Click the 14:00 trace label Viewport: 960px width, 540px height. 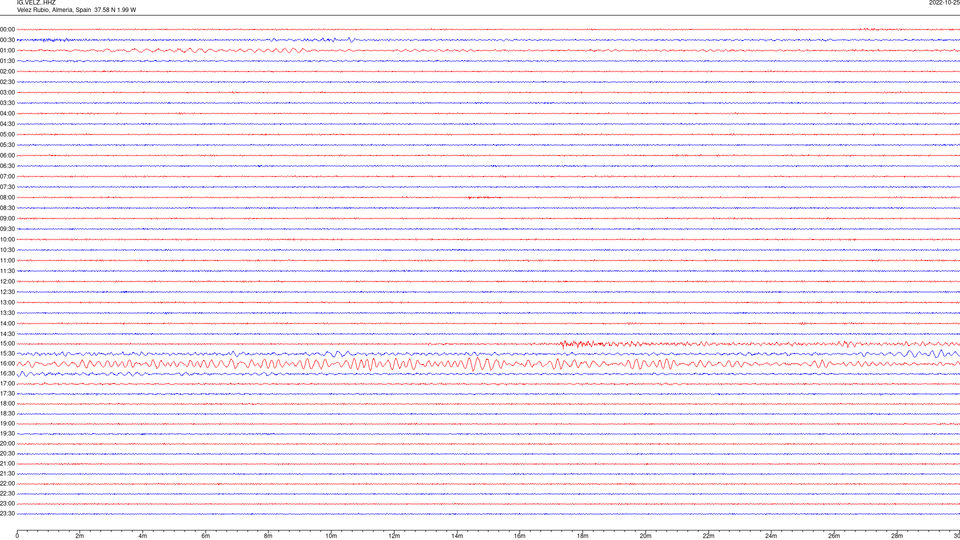(7, 323)
